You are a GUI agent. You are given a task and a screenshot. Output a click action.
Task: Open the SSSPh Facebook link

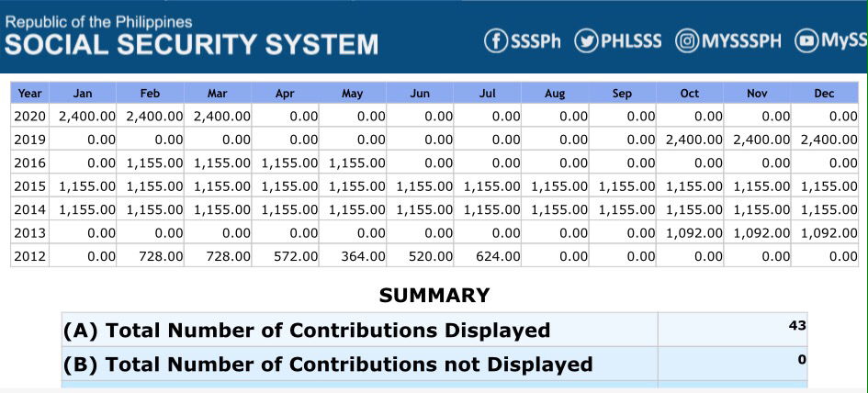(x=535, y=41)
